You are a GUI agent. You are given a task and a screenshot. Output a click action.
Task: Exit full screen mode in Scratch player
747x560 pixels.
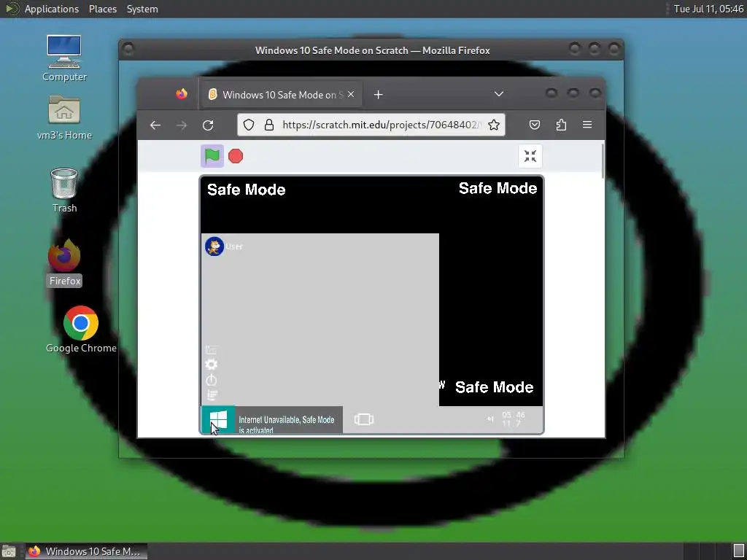coord(530,156)
